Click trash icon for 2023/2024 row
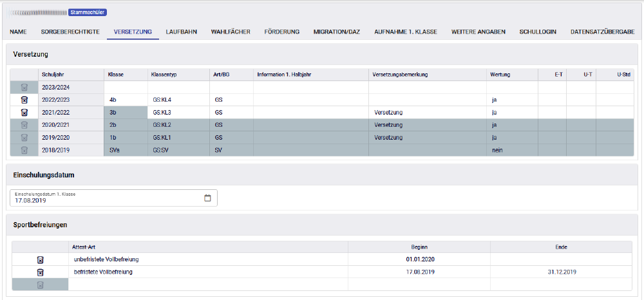Image resolution: width=644 pixels, height=300 pixels. (x=24, y=88)
